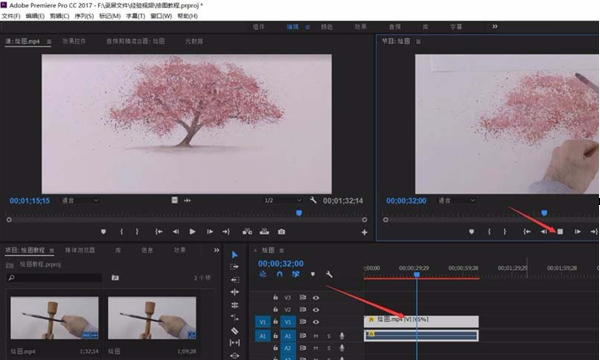
Task: Toggle nest sequence insert mode in timeline
Action: [263, 274]
